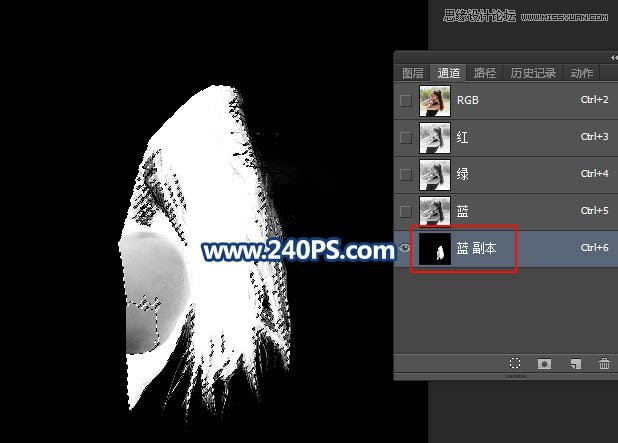Create new channel icon
The height and width of the screenshot is (443, 618).
(x=575, y=363)
